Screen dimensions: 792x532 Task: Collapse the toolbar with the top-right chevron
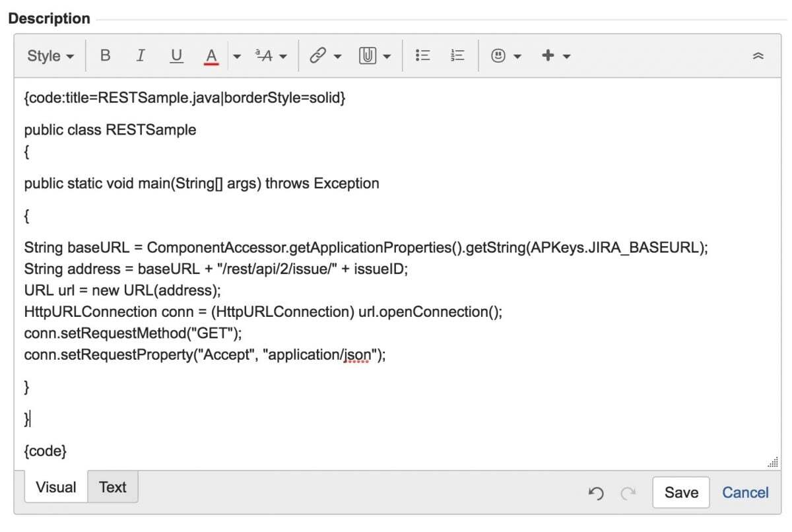click(x=758, y=55)
